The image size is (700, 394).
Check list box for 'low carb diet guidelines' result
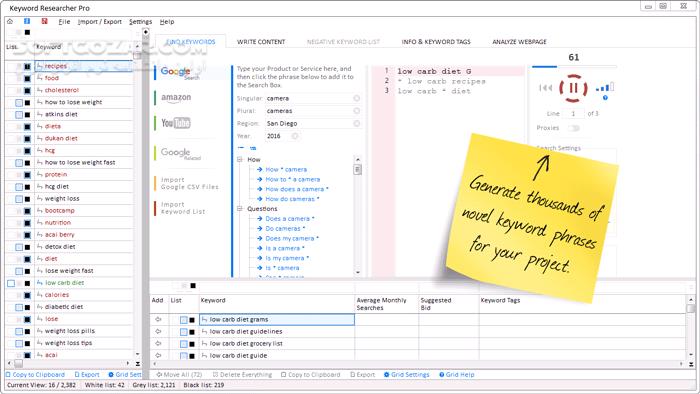pyautogui.click(x=183, y=332)
